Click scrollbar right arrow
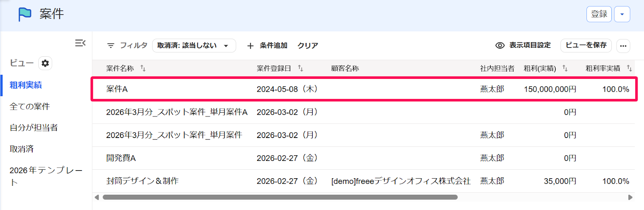644x210 pixels. coord(630,197)
